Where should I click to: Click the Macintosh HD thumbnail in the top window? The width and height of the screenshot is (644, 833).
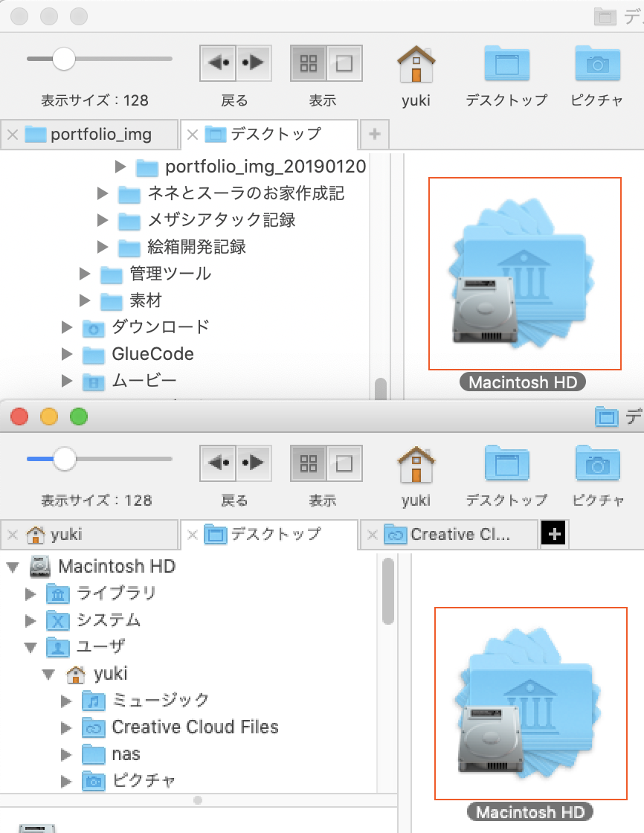point(525,274)
